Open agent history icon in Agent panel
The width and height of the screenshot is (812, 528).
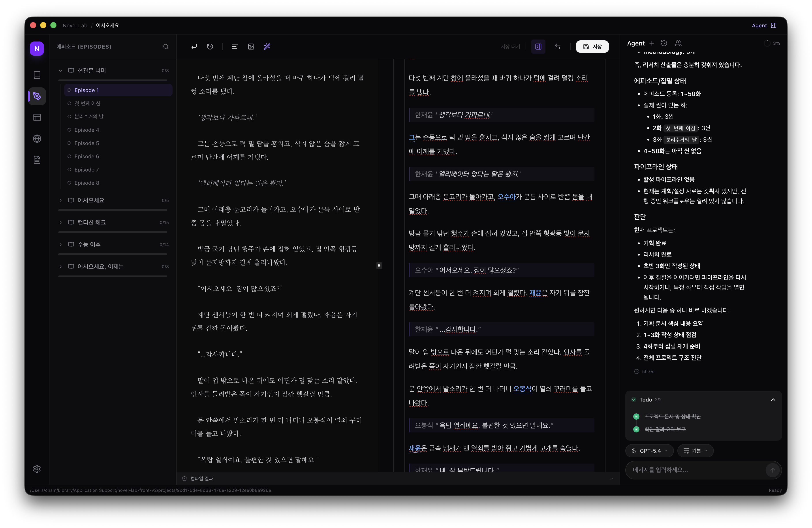pos(664,43)
